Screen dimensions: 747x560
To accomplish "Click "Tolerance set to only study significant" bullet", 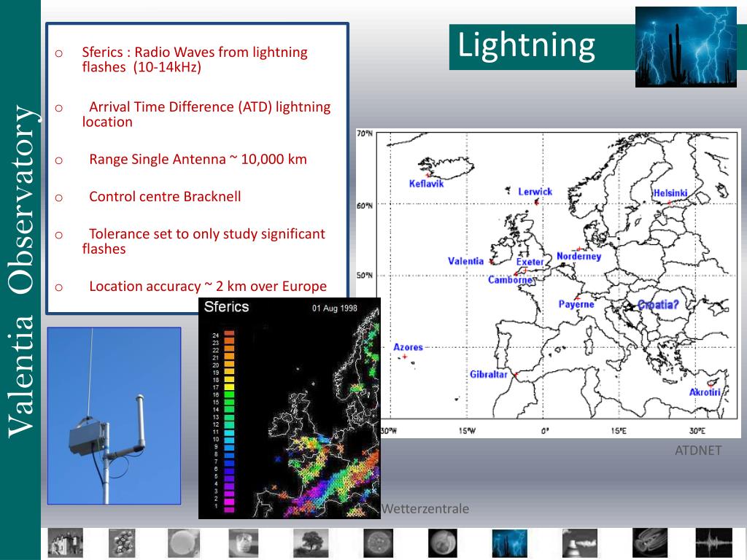I will (x=204, y=241).
